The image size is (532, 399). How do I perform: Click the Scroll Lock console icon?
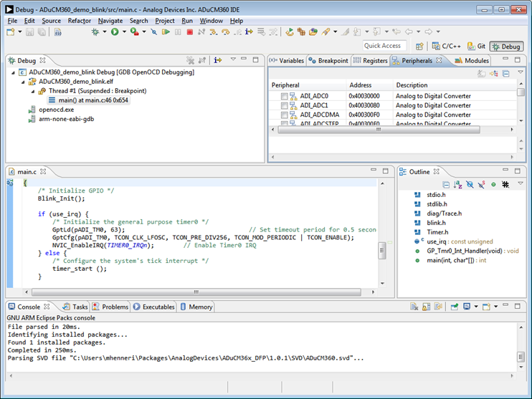tap(427, 307)
